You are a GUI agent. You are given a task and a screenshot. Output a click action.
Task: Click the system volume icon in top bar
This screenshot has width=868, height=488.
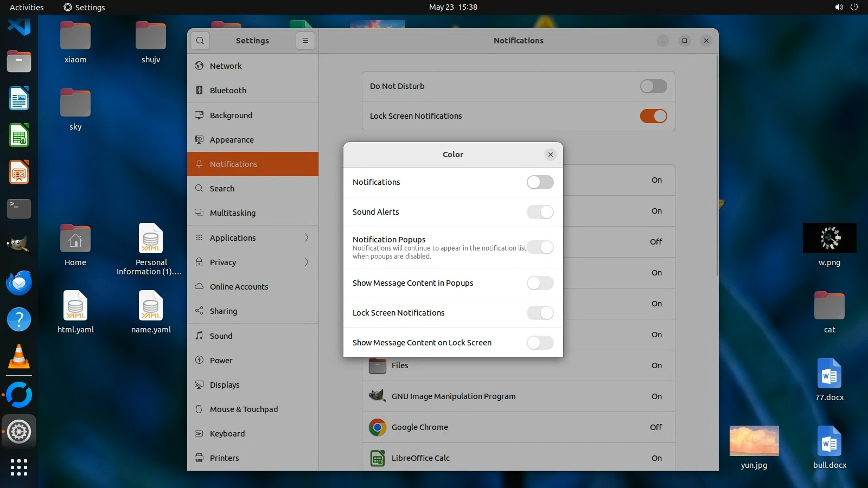(x=839, y=7)
